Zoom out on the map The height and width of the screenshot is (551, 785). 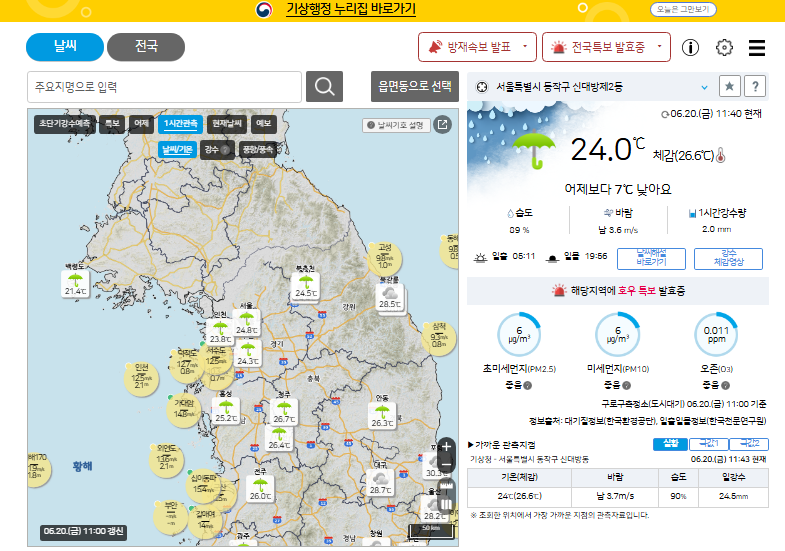click(x=446, y=464)
